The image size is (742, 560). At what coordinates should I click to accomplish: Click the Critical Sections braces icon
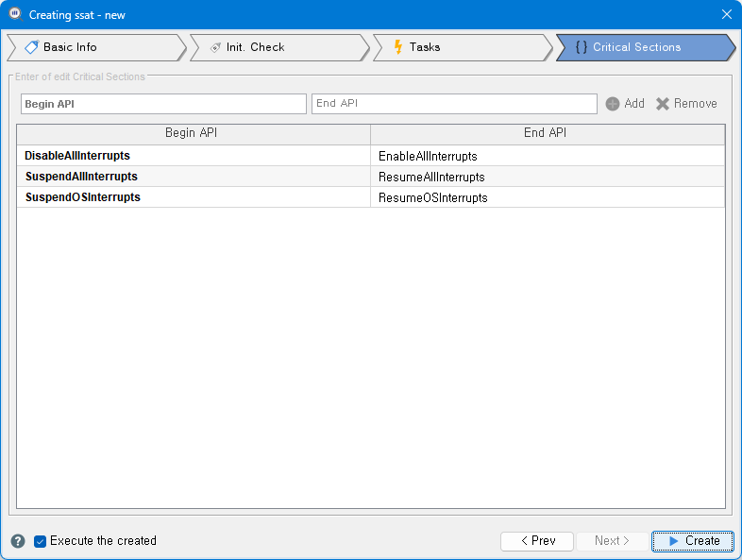pos(581,47)
